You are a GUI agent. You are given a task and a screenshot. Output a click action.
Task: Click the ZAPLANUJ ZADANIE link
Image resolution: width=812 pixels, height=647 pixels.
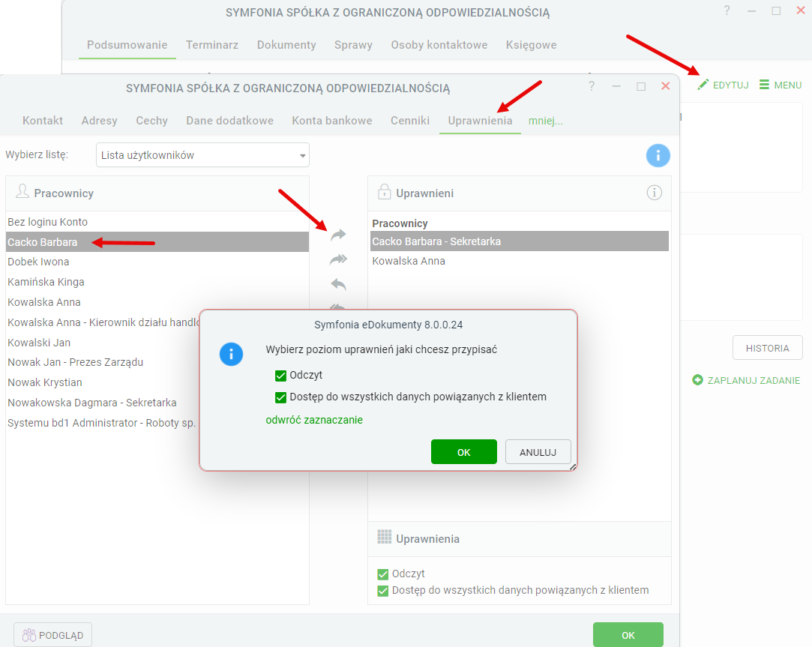coord(754,380)
